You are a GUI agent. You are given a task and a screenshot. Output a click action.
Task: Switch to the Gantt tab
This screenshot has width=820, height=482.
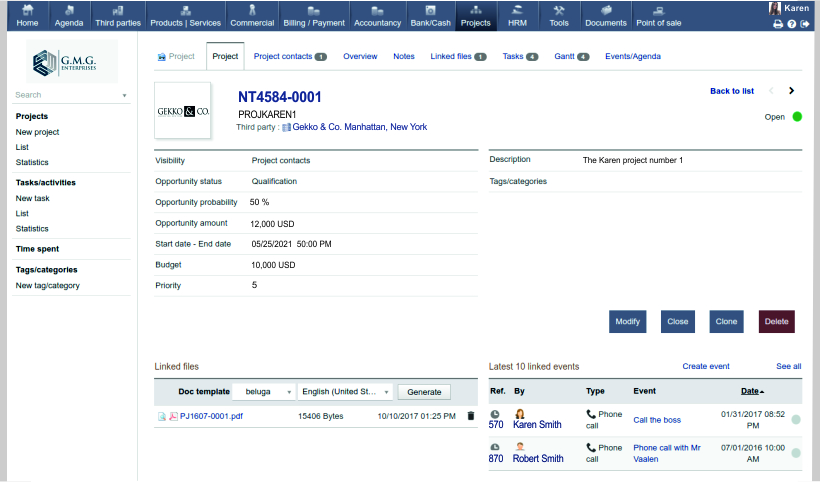click(571, 57)
